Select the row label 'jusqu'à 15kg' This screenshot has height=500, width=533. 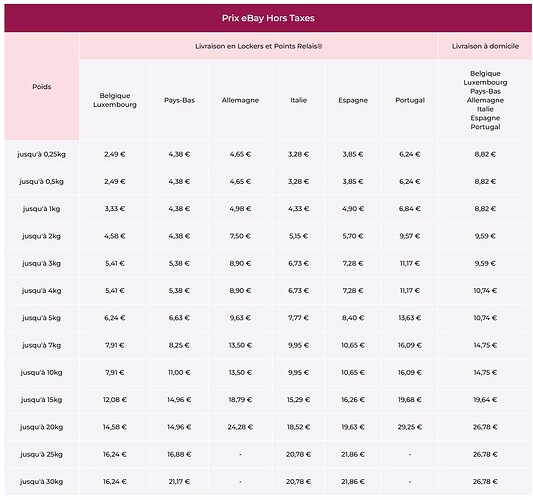(x=41, y=400)
